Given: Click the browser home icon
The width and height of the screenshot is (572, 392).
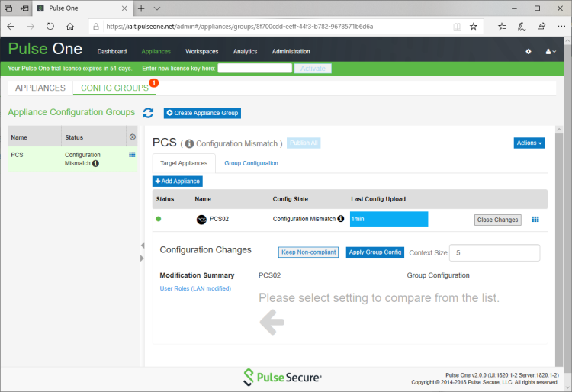Looking at the screenshot, I should pyautogui.click(x=70, y=26).
